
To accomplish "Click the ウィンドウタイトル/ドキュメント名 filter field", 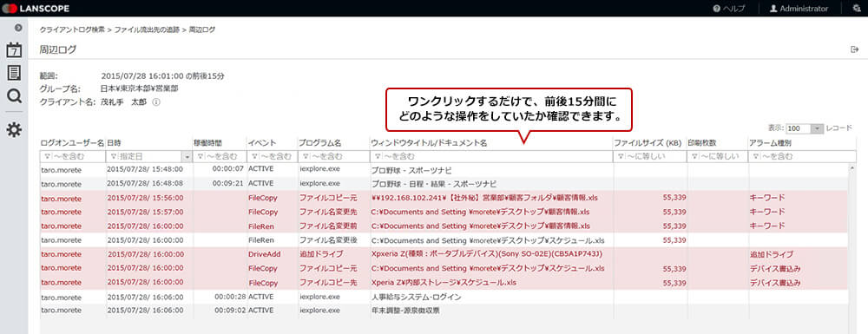I will pyautogui.click(x=490, y=156).
